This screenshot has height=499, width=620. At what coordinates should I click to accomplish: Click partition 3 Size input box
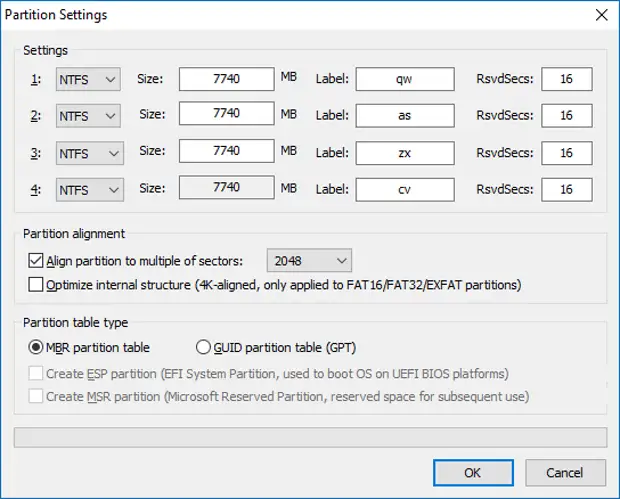[226, 152]
